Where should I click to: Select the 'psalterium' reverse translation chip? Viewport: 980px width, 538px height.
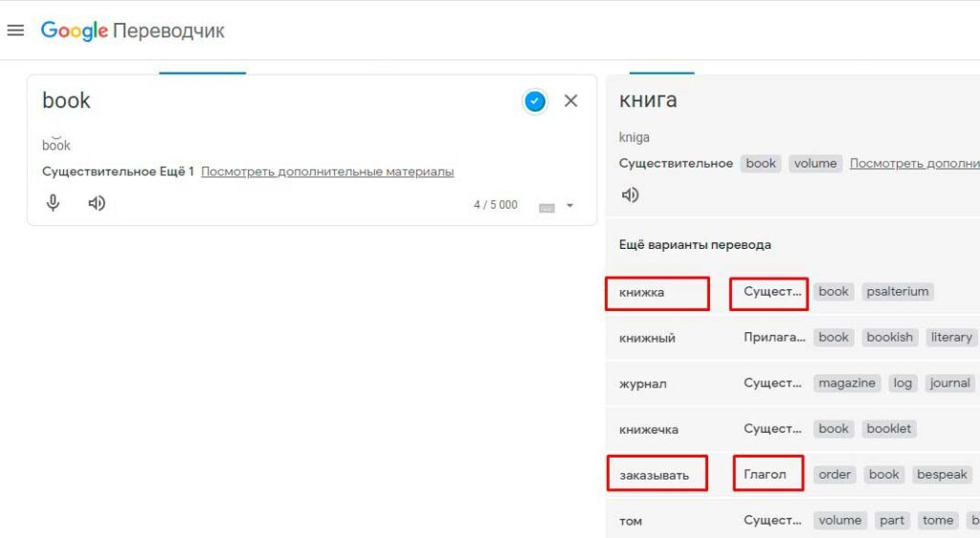coord(897,291)
